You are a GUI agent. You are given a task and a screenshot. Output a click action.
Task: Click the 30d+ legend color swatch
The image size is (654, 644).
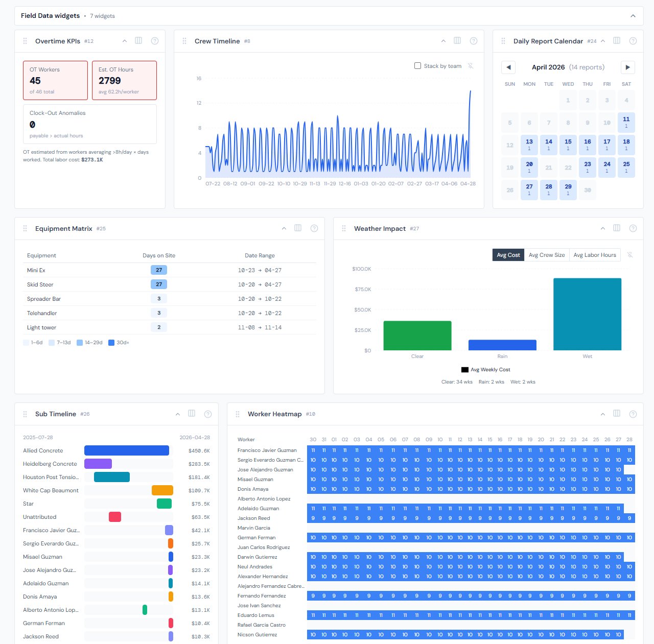111,343
